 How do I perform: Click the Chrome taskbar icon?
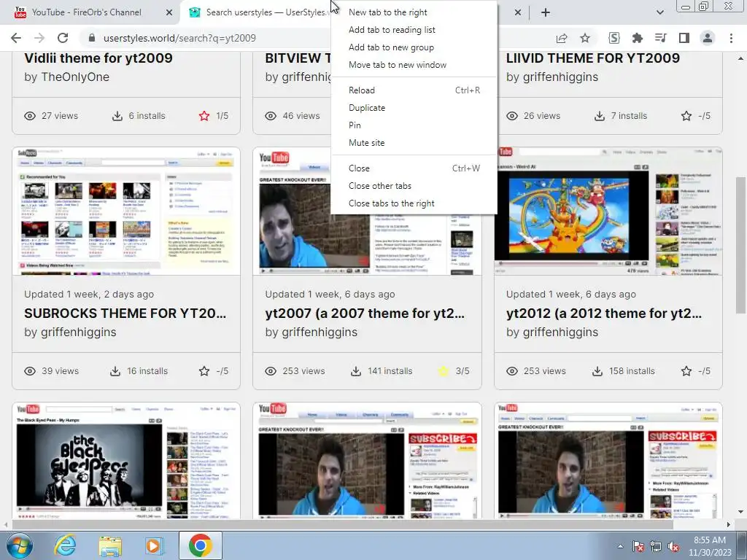(200, 545)
